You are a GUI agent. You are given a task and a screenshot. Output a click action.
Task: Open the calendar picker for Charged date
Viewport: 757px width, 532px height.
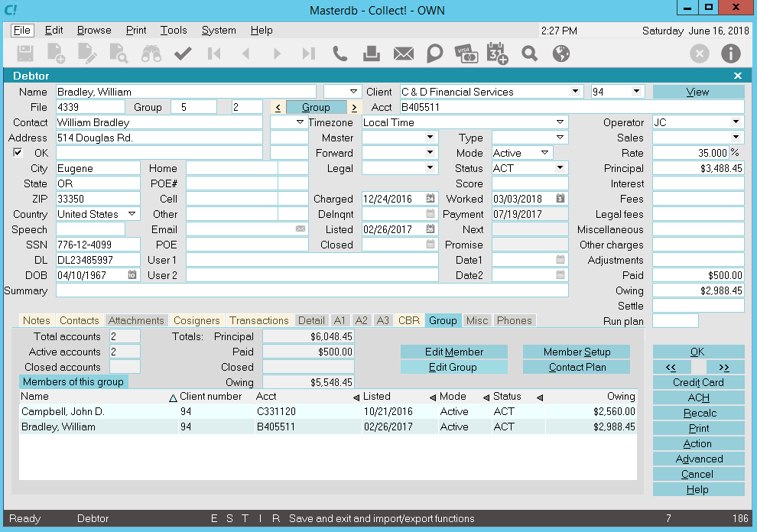[x=430, y=199]
